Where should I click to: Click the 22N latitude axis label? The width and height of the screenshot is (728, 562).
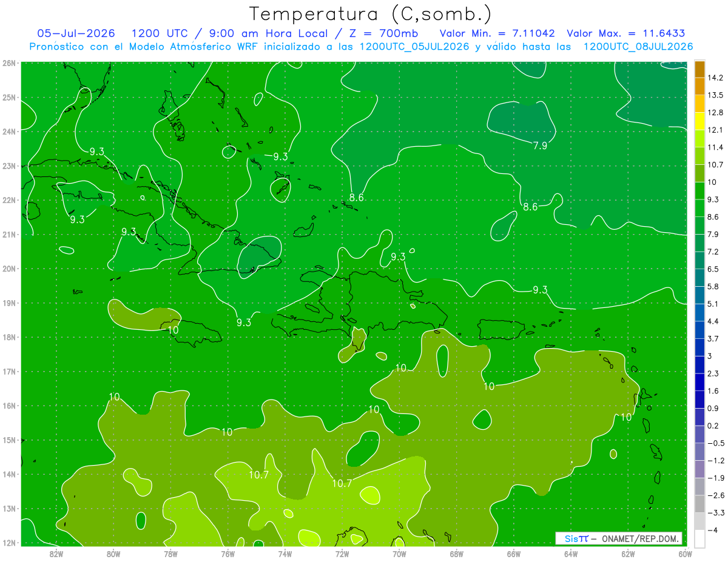point(8,200)
